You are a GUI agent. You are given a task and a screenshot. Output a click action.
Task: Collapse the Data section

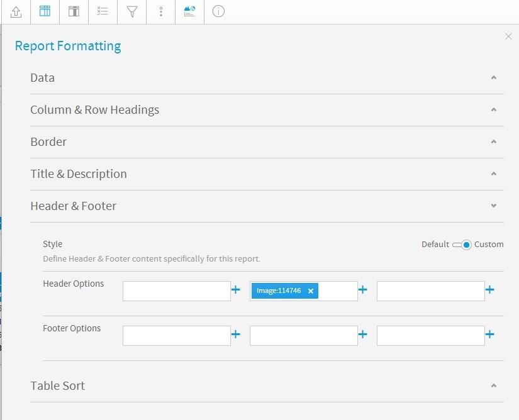tap(493, 77)
